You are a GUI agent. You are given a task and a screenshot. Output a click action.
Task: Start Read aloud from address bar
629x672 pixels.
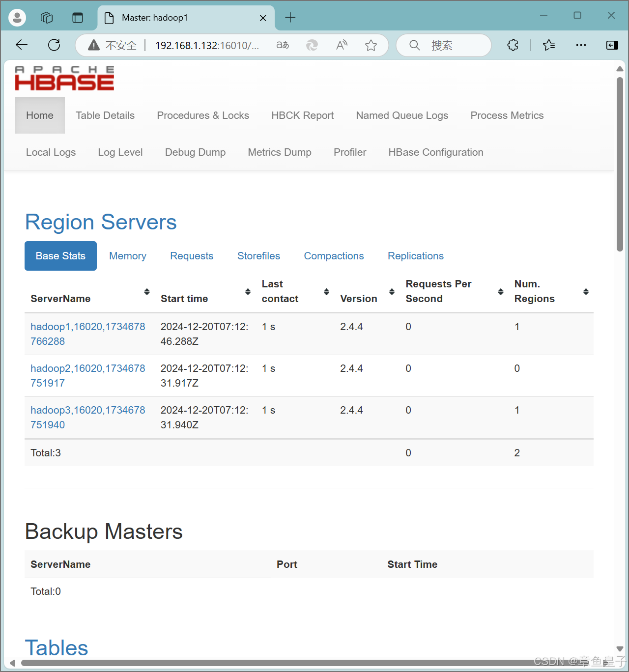(x=342, y=45)
